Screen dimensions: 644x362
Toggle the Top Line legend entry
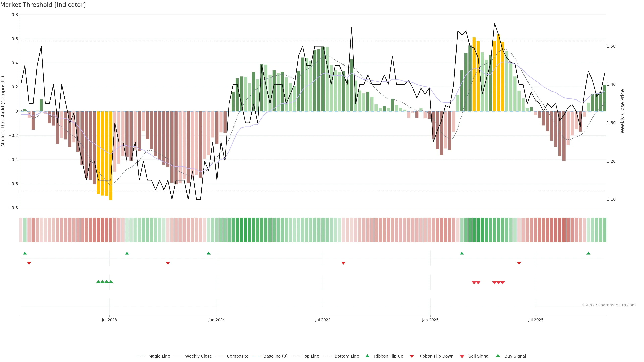(311, 356)
